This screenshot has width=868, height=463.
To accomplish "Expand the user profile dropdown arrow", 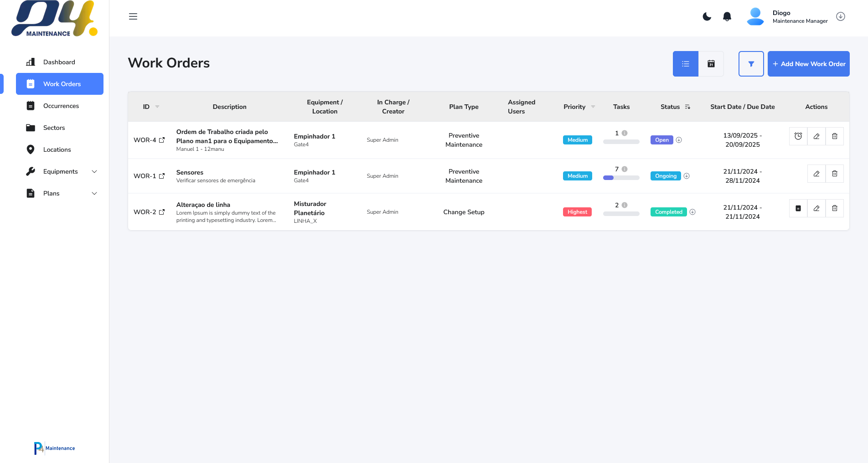I will pyautogui.click(x=841, y=16).
